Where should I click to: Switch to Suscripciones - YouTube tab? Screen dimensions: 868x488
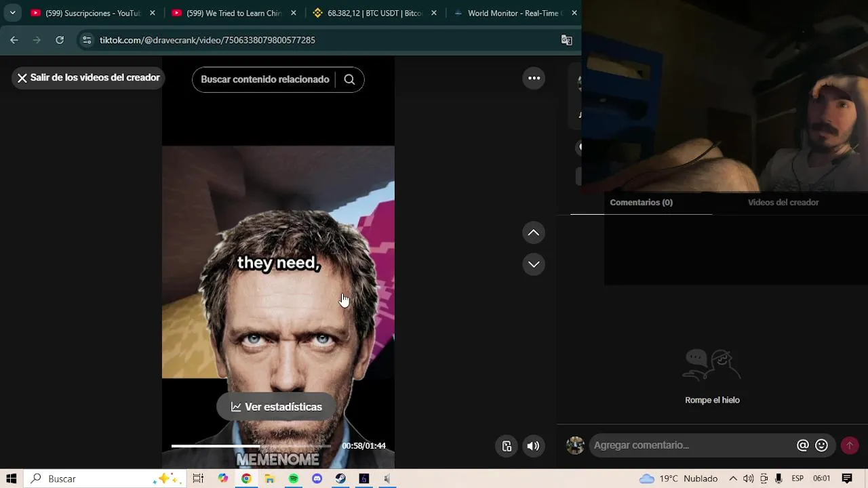pyautogui.click(x=85, y=13)
